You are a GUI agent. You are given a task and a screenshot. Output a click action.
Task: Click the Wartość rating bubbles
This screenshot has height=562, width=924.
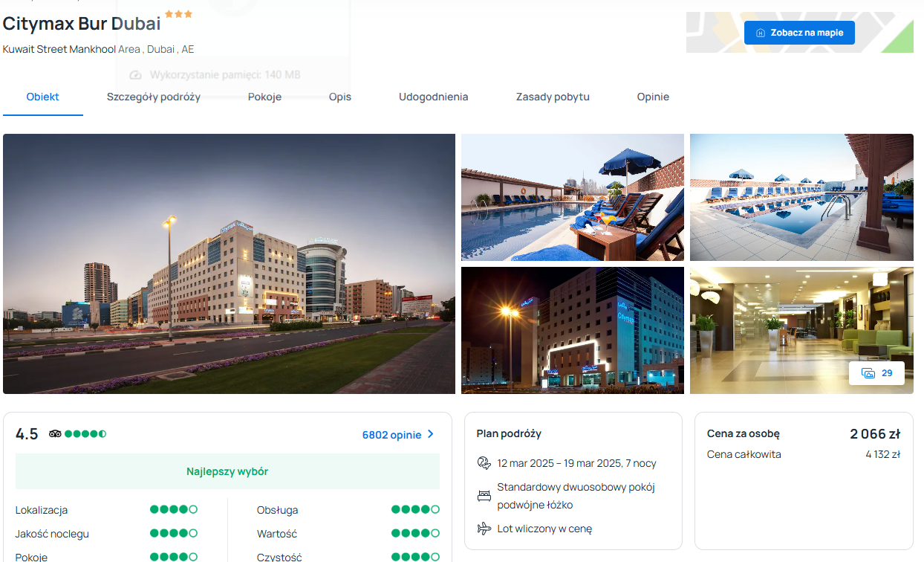click(416, 534)
